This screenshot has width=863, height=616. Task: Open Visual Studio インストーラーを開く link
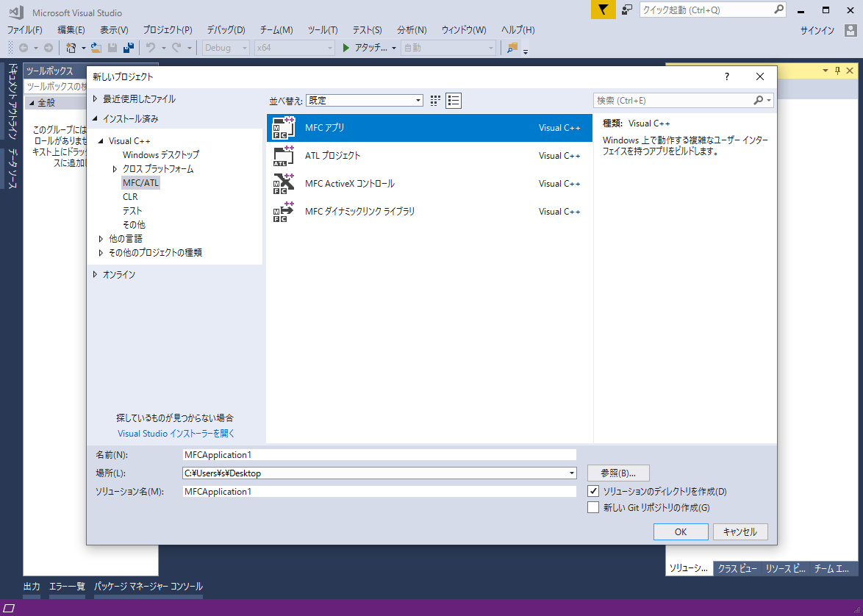point(176,434)
